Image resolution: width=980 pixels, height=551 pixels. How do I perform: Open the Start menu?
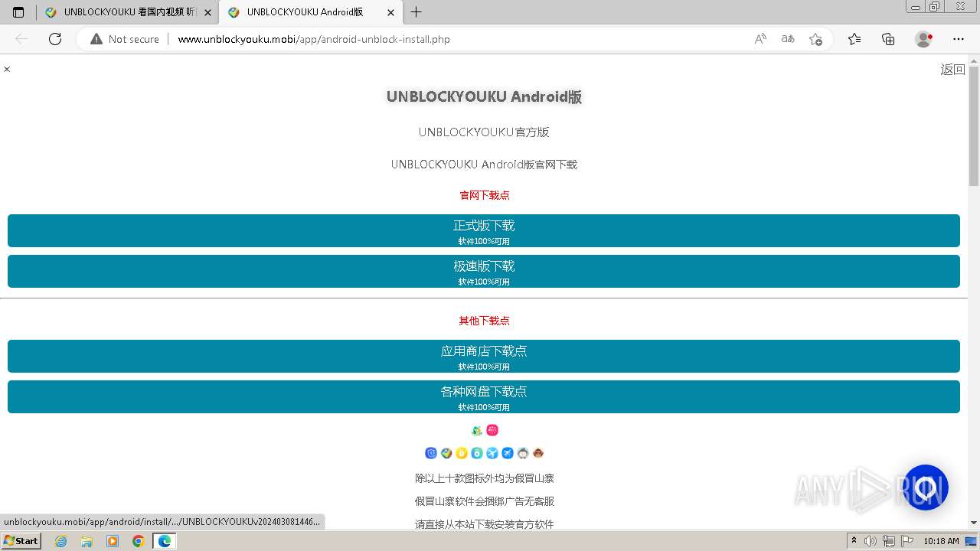pyautogui.click(x=21, y=541)
